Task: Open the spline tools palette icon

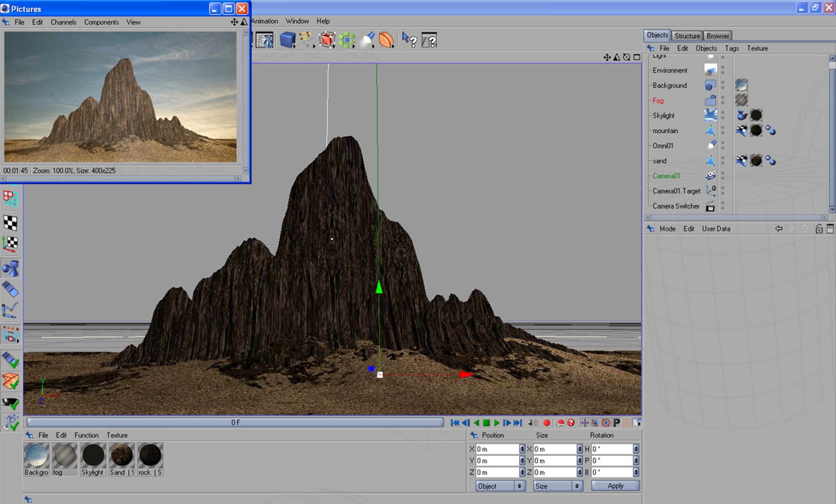Action: (306, 39)
